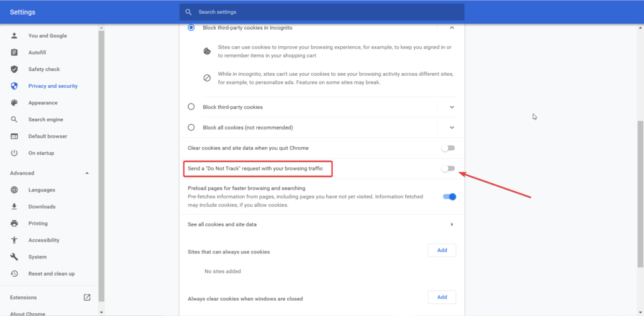Click the main page vertical scrollbar thumb
Viewport: 644px width, 316px height.
click(641, 193)
